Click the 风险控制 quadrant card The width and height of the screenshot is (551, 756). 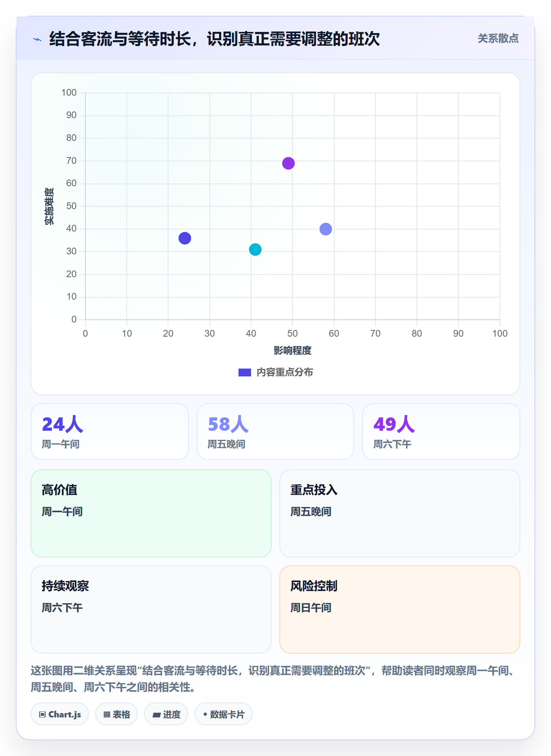(x=400, y=610)
